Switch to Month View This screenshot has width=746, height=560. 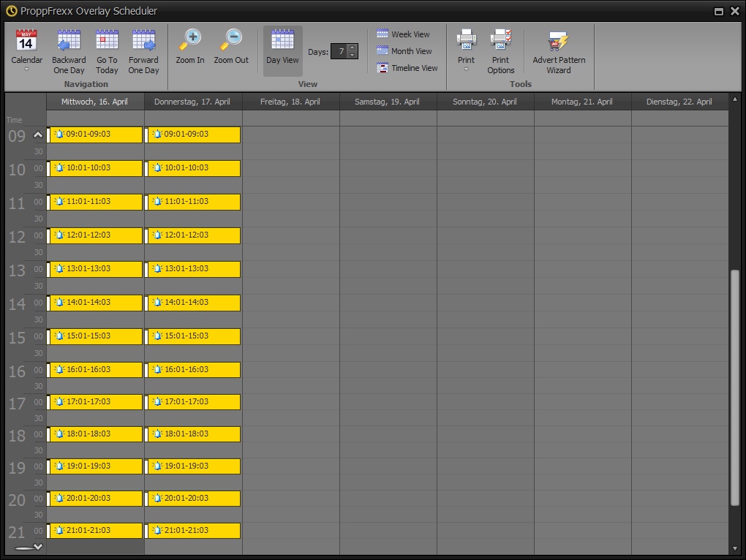coord(404,51)
